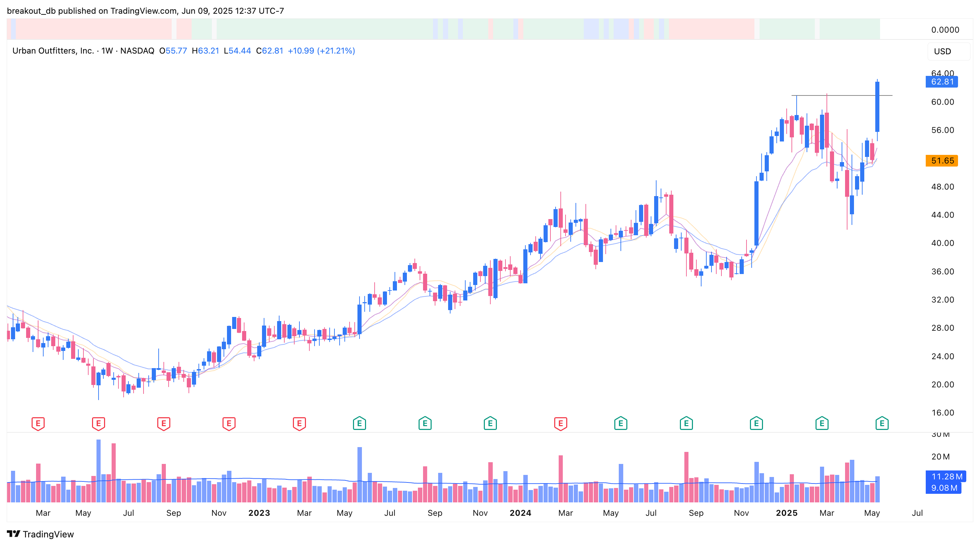This screenshot has height=546, width=980.
Task: Click the green earnings icon near July 2023
Action: coord(359,423)
